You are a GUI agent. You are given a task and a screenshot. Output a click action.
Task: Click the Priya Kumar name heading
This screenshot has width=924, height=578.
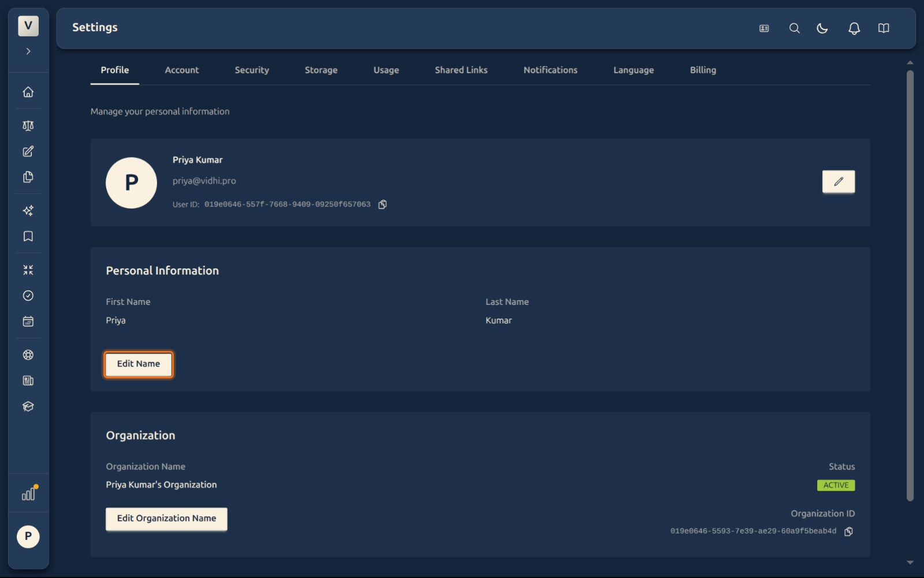[x=198, y=160]
